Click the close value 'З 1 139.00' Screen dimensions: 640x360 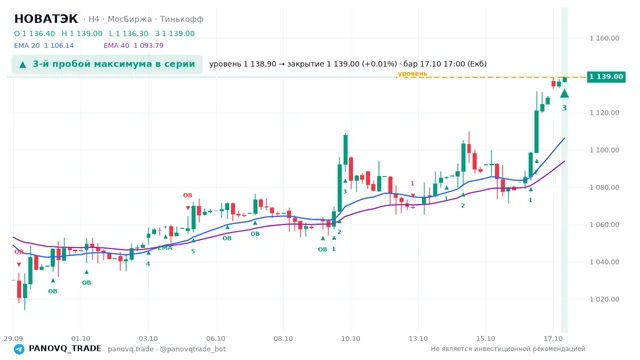pyautogui.click(x=175, y=33)
